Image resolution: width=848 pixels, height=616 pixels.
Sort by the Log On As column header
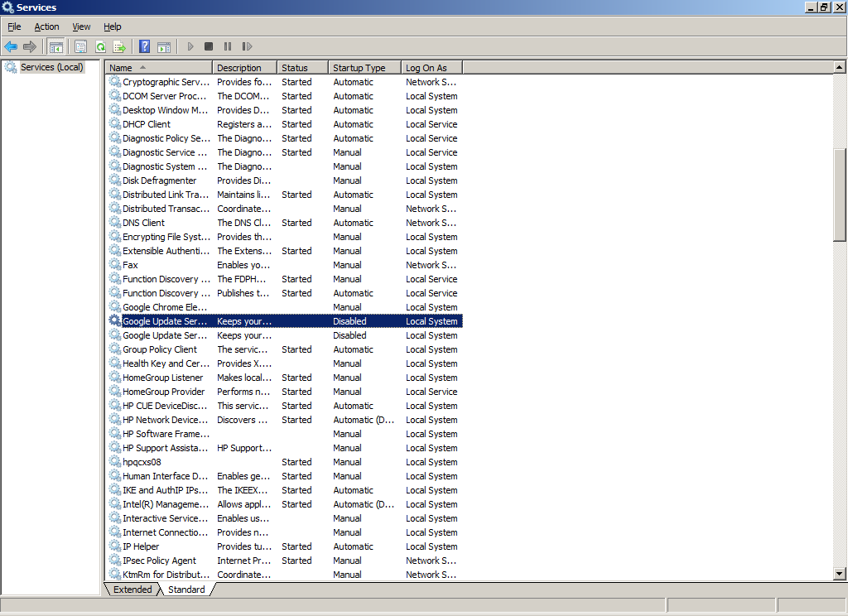pos(432,68)
